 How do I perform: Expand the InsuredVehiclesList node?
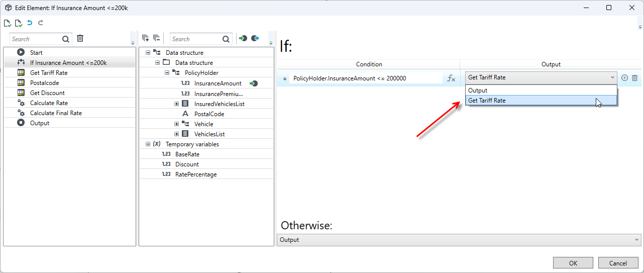176,104
